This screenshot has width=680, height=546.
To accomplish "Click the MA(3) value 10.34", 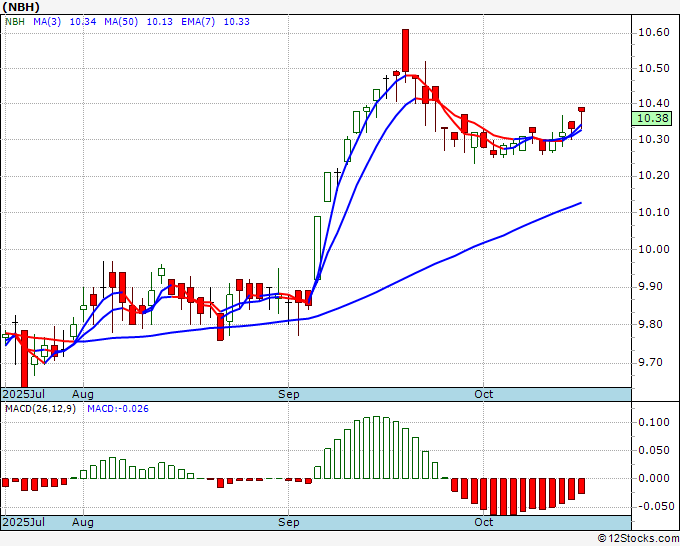I will (83, 22).
